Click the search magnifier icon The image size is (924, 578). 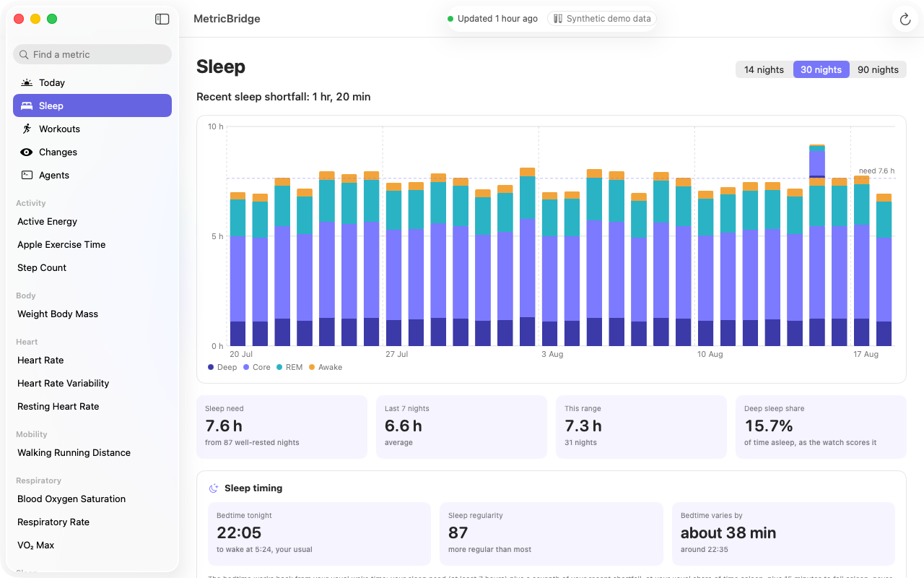25,54
